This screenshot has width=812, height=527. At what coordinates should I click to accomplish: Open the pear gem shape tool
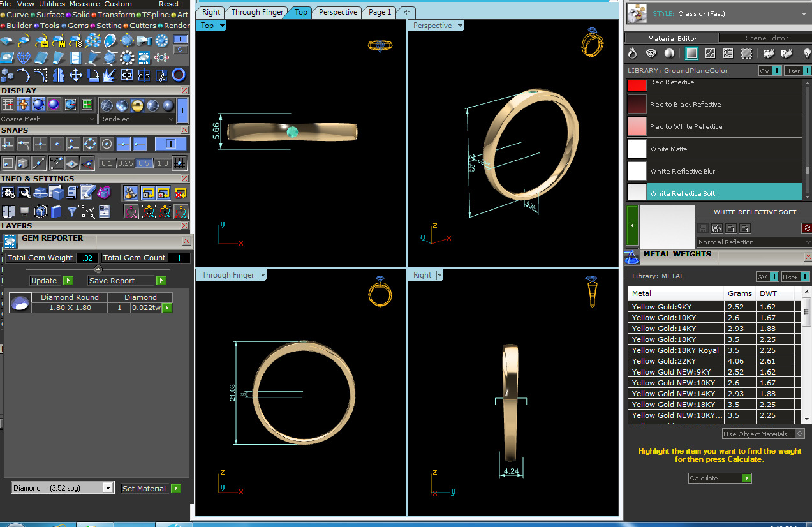tap(110, 41)
